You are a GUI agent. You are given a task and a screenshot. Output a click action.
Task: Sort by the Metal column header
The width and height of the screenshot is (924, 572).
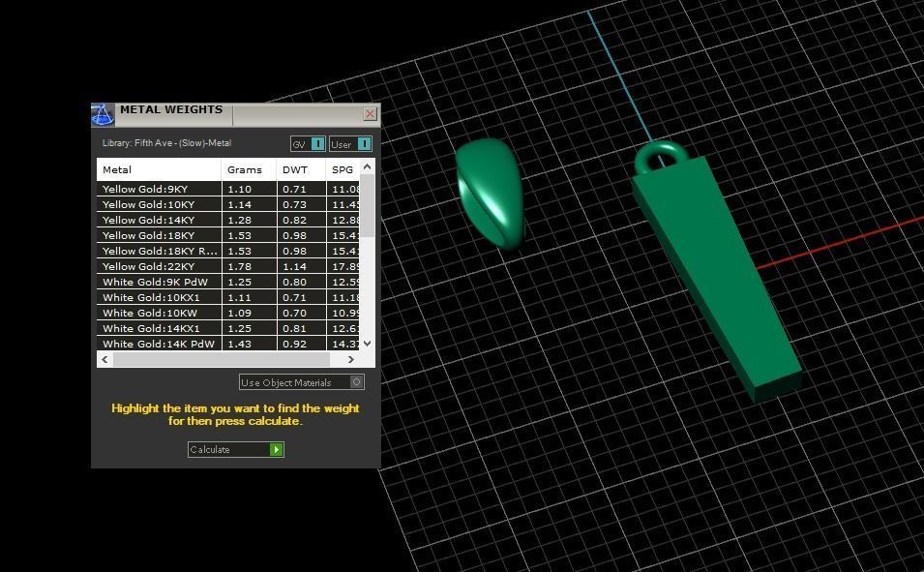pyautogui.click(x=159, y=169)
